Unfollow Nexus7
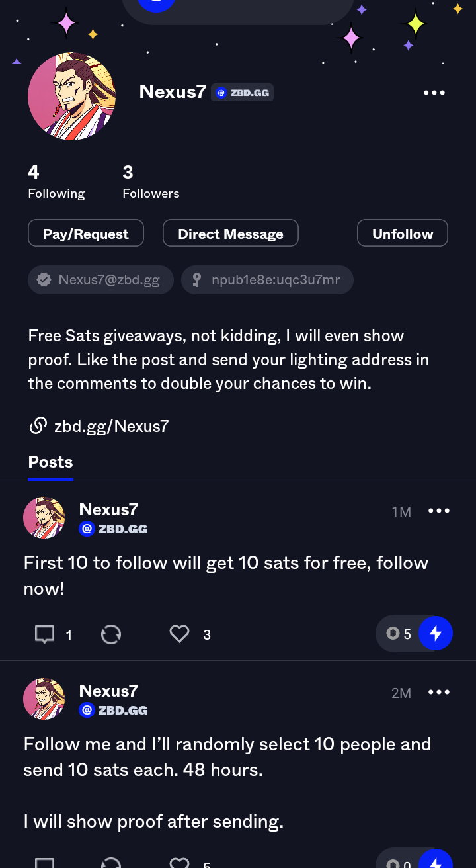The image size is (476, 868). (402, 234)
